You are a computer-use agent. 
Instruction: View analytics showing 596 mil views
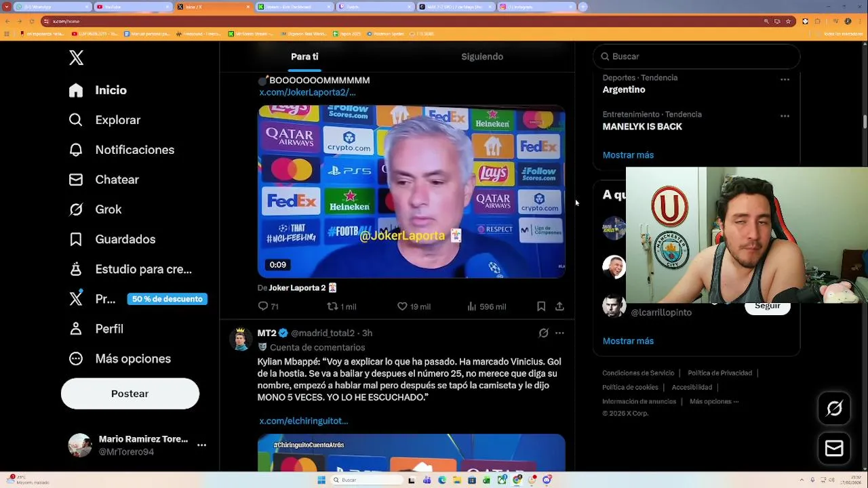pos(486,306)
